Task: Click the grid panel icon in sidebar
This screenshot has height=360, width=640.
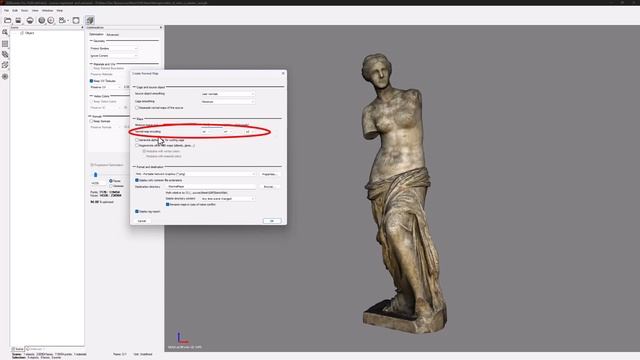Action: coord(5,44)
